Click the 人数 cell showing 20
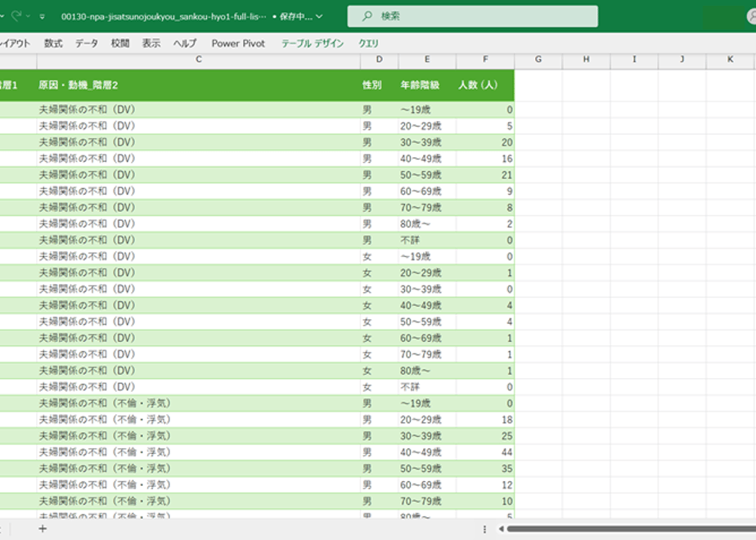 click(485, 142)
